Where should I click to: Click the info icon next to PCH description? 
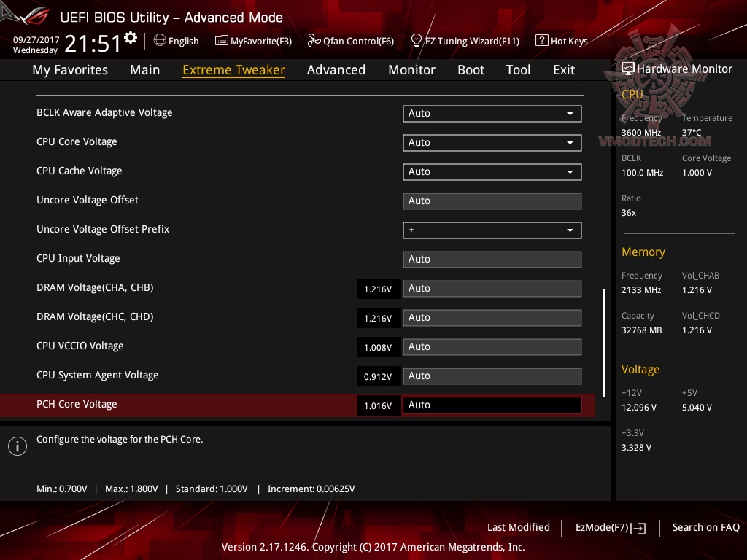coord(17,446)
